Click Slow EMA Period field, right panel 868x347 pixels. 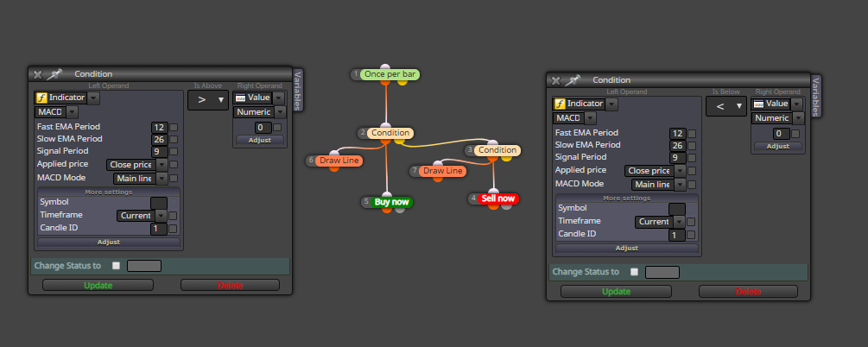[x=678, y=146]
